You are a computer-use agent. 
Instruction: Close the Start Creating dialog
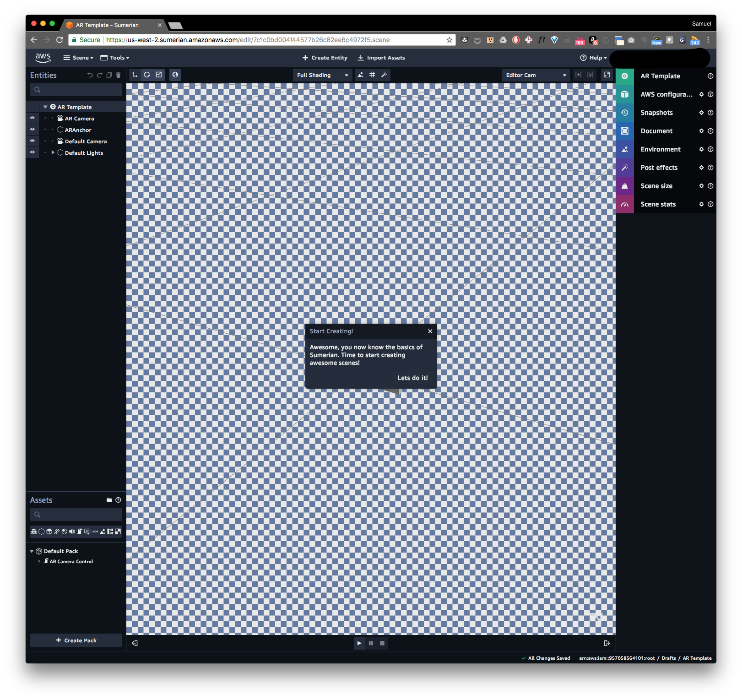point(430,331)
